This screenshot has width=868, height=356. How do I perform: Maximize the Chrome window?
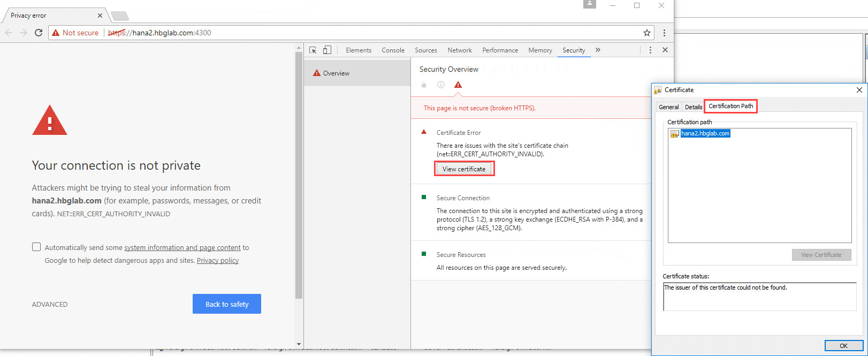pos(637,5)
